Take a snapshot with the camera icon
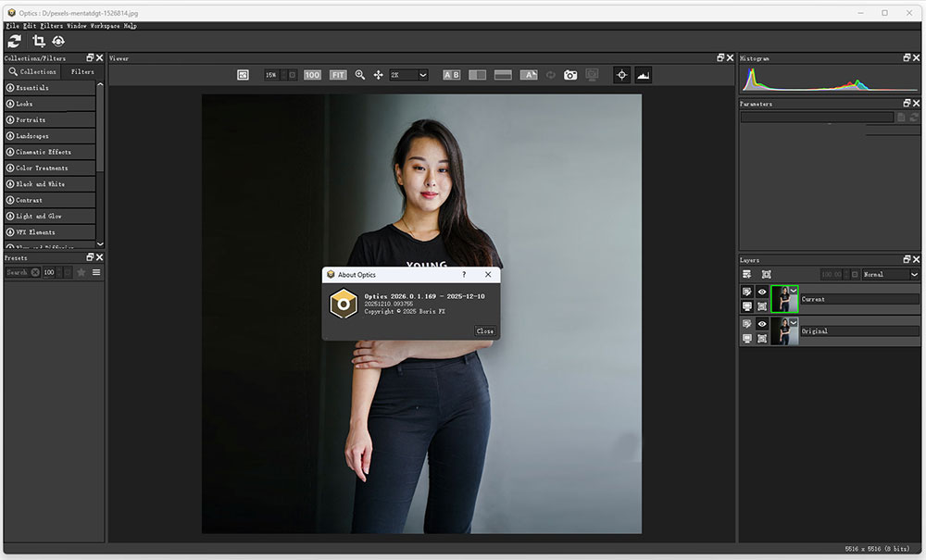926x560 pixels. (570, 75)
